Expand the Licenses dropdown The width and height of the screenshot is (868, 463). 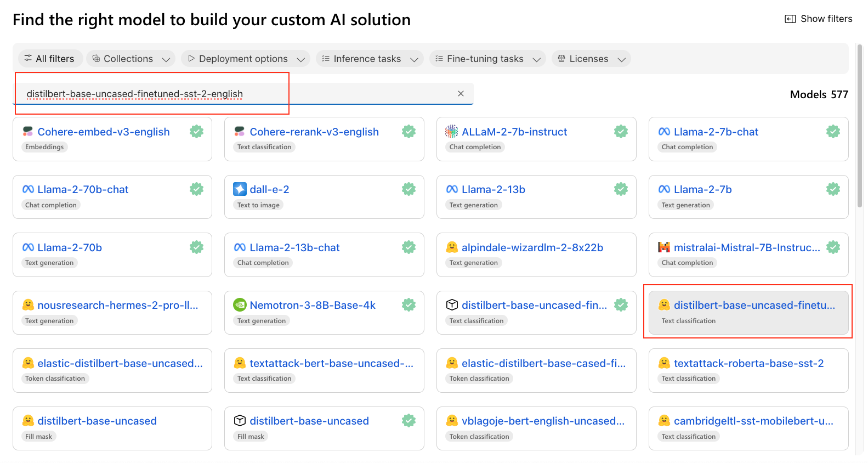591,59
